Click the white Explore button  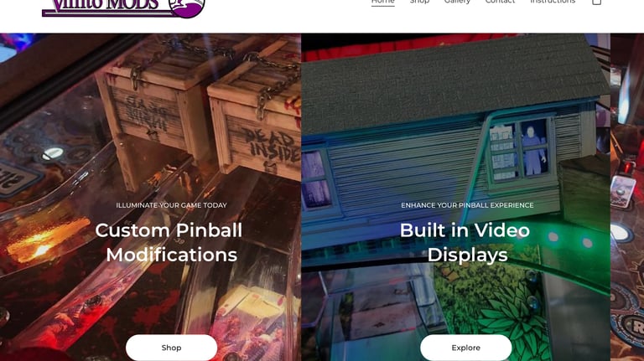465,348
